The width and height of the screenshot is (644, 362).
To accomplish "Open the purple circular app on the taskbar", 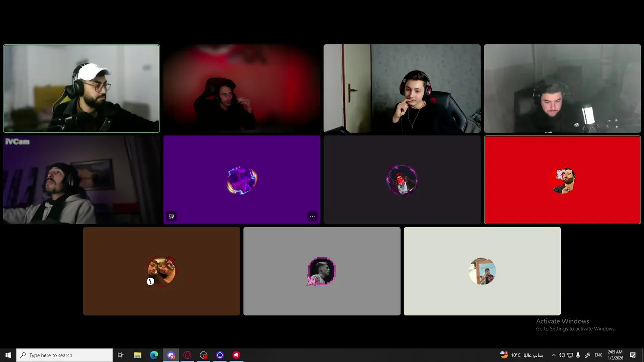I will tap(220, 355).
